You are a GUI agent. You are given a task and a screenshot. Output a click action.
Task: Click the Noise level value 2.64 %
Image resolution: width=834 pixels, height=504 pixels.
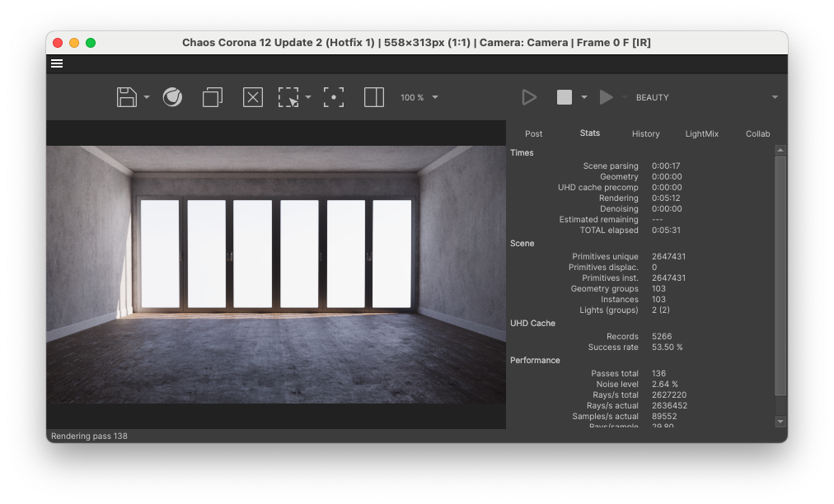(665, 385)
